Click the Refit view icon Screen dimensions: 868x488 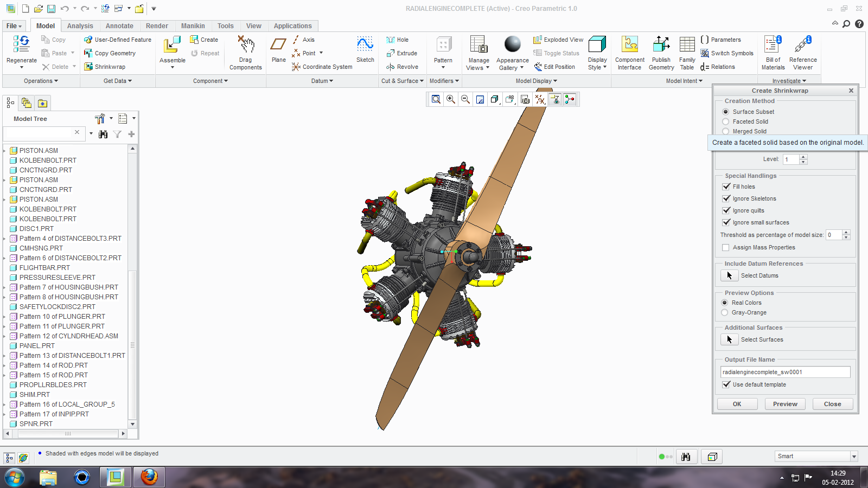coord(436,99)
